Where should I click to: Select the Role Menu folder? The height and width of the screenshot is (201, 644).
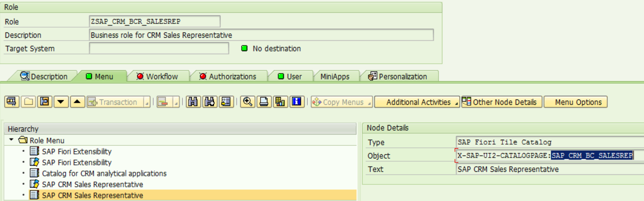41,140
